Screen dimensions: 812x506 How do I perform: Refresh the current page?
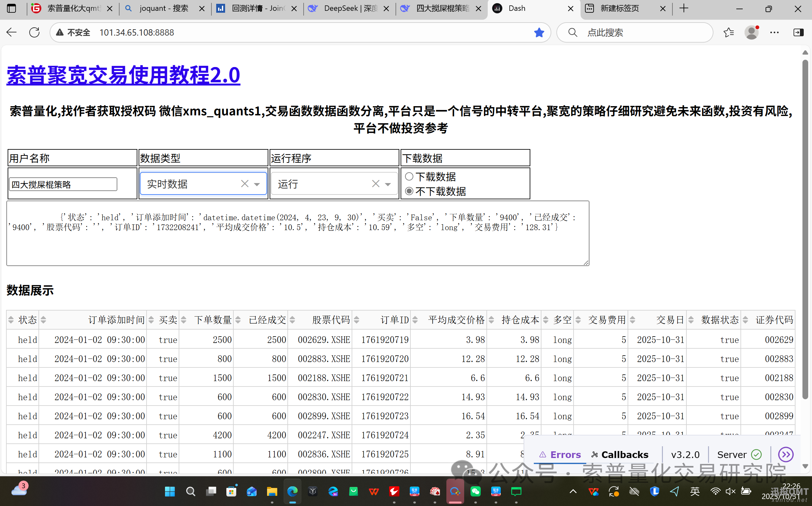[x=34, y=32]
